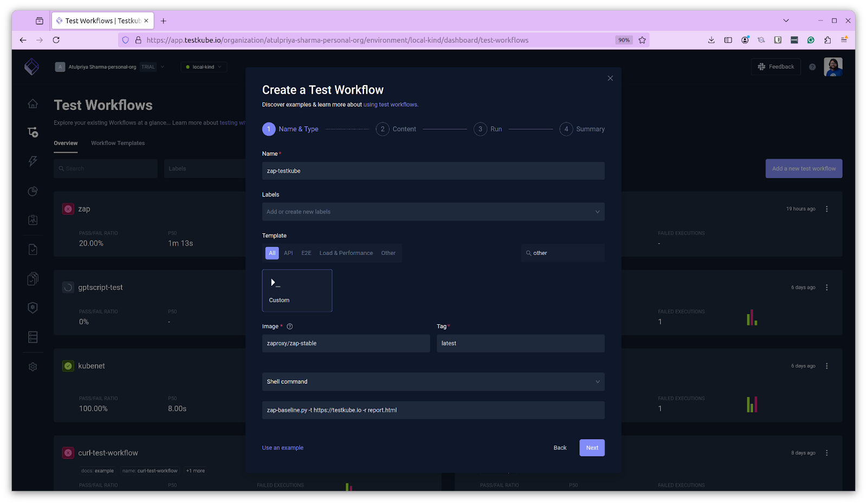The height and width of the screenshot is (504, 867).
Task: Click the Image field with zaproxy/zap-stable
Action: click(346, 343)
